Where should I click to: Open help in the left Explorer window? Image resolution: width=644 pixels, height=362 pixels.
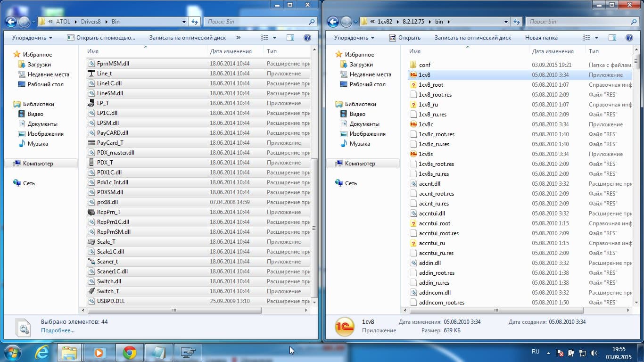tap(307, 38)
